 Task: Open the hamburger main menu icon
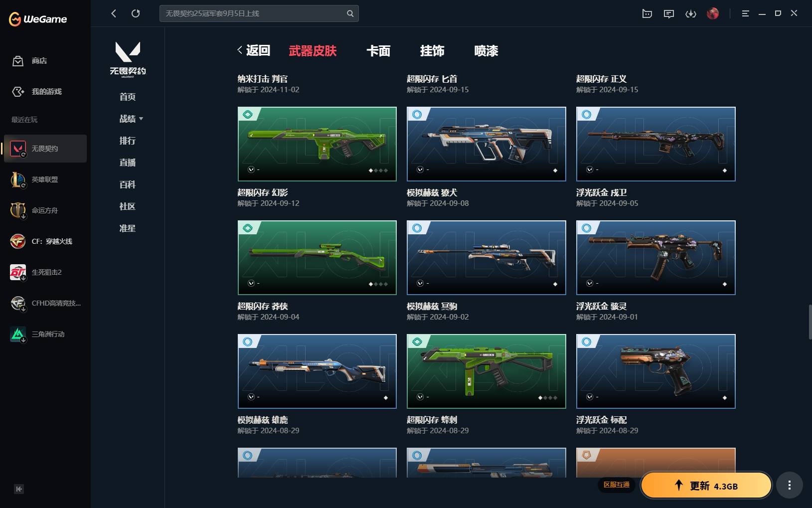point(745,13)
